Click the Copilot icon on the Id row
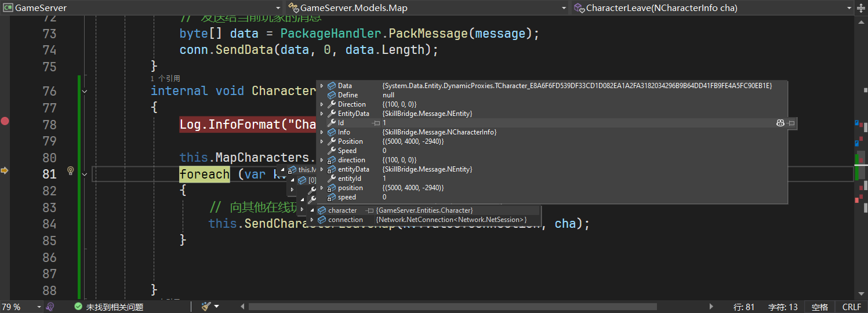 (780, 123)
